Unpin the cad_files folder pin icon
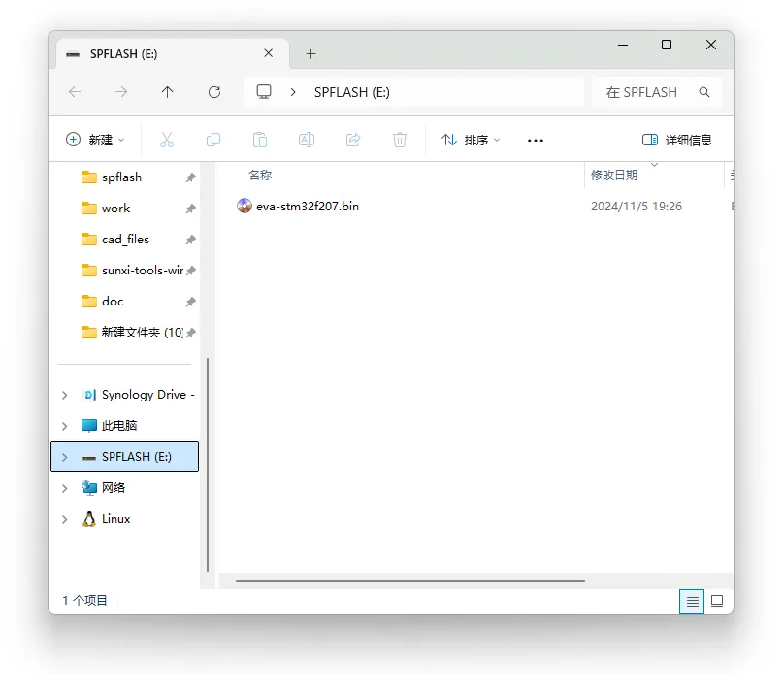 [190, 240]
